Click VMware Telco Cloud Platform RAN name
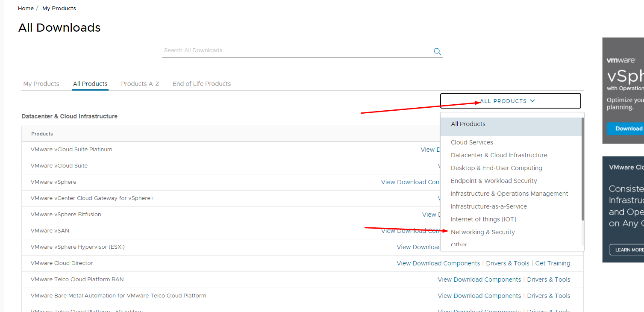 (77, 280)
